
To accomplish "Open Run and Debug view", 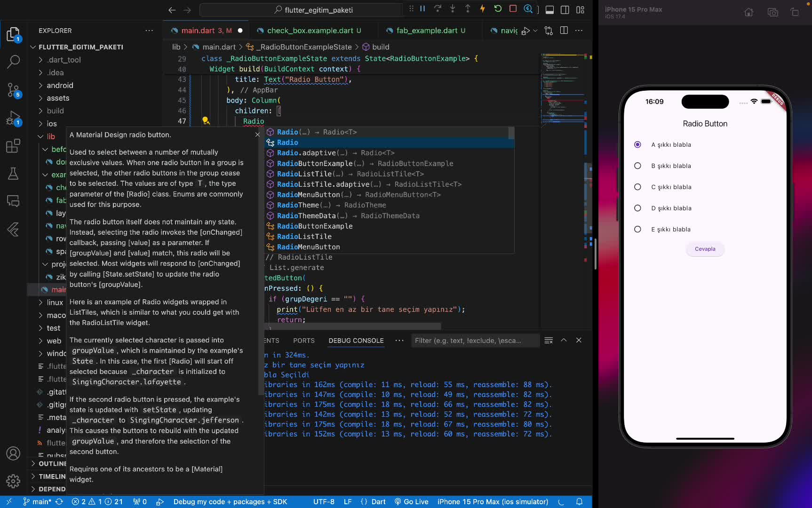I will tap(13, 118).
